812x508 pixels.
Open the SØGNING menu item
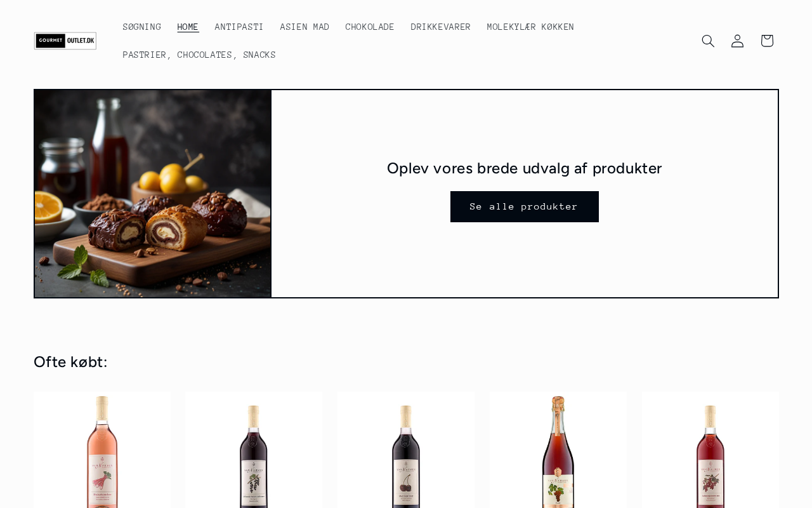[x=142, y=27]
